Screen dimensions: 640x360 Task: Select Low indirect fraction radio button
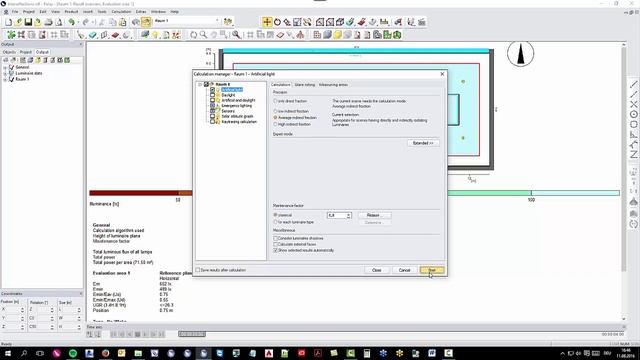276,111
